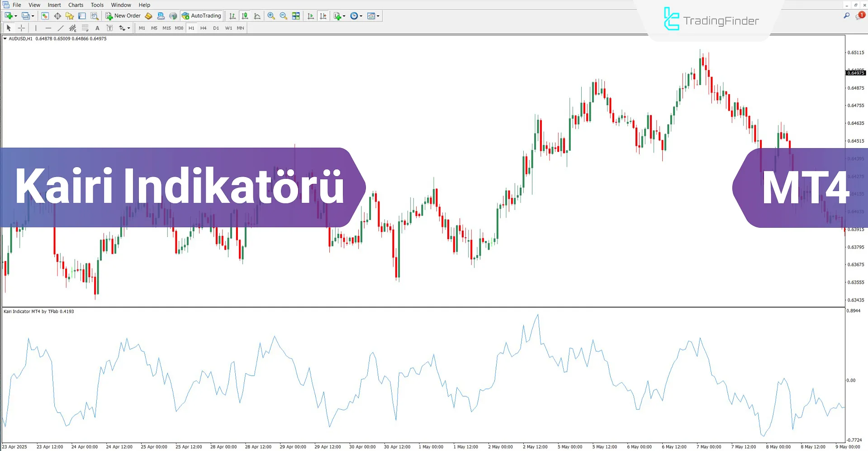Image resolution: width=868 pixels, height=451 pixels.
Task: Click the New Order button
Action: (x=123, y=15)
